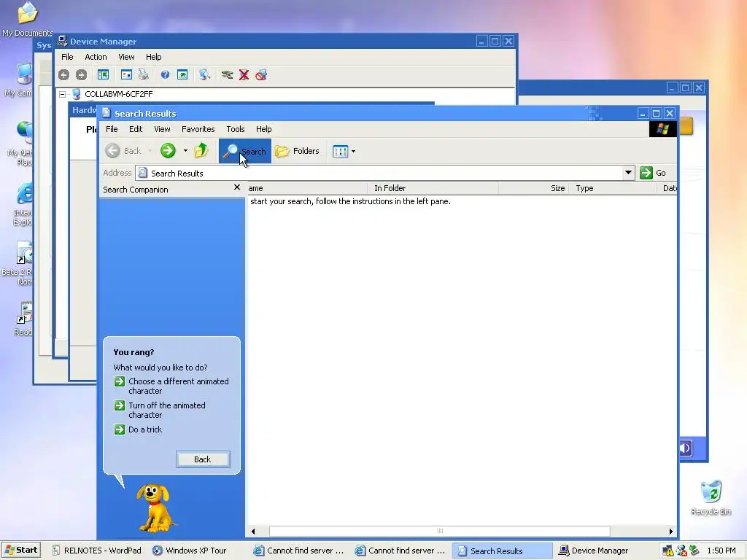
Task: Click Device Manager show/hide console tree icon
Action: click(104, 75)
